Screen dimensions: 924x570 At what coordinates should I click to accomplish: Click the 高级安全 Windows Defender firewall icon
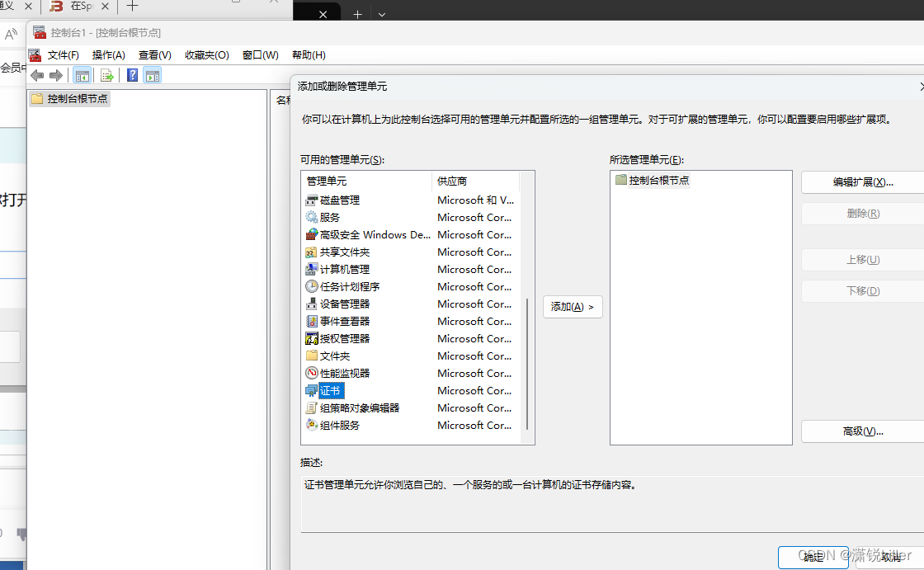coord(311,234)
